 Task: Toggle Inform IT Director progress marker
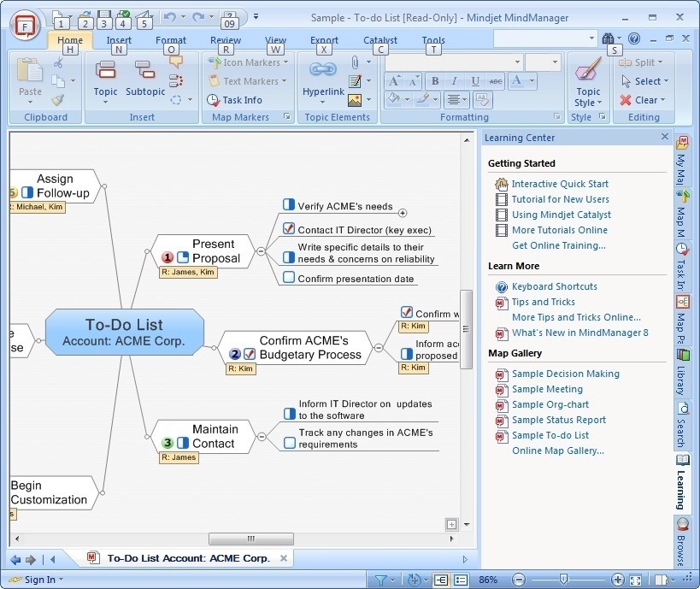coord(290,414)
